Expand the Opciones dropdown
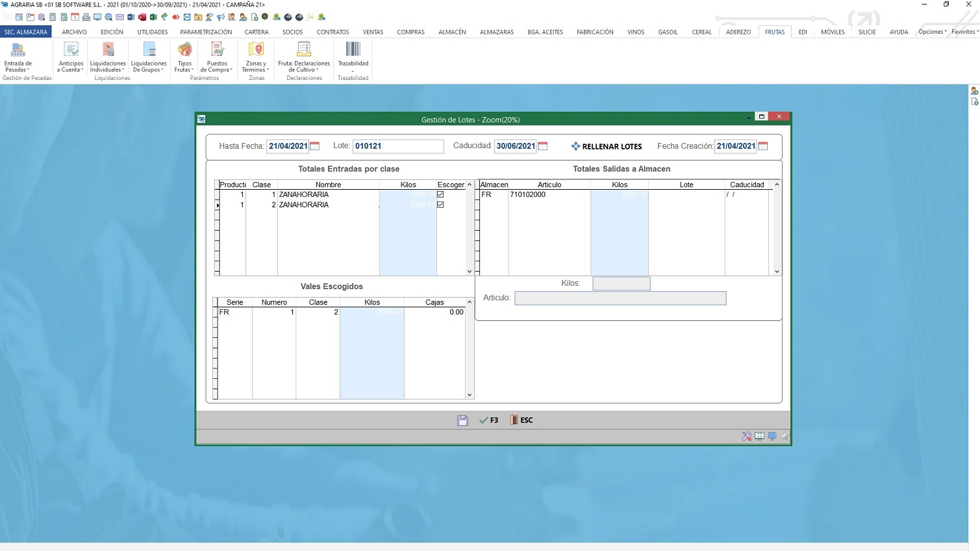This screenshot has width=980, height=551. pyautogui.click(x=933, y=32)
